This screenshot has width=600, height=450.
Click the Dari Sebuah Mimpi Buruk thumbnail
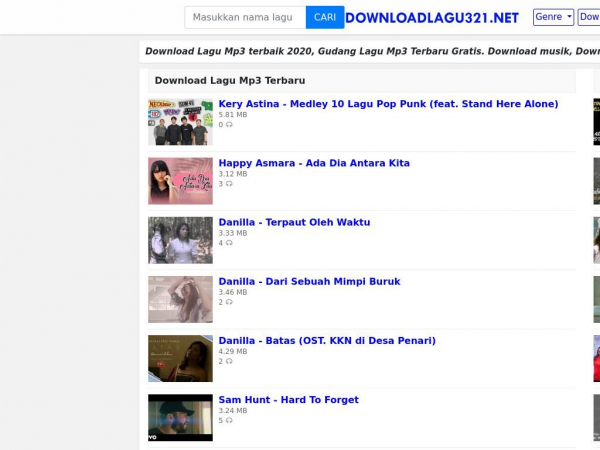[180, 299]
